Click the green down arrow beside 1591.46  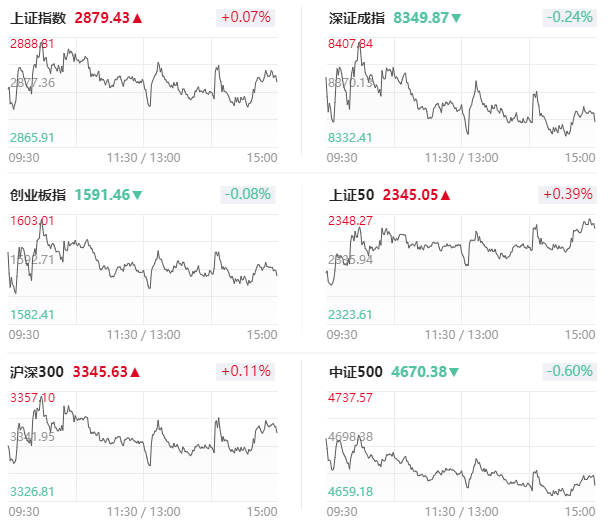pos(137,195)
